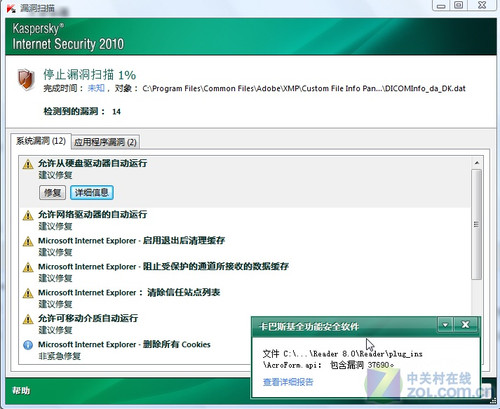Click warning icon beside 阻止受保护的通道所接收的数据缓存
Screen dimensions: 500x409
pos(28,267)
